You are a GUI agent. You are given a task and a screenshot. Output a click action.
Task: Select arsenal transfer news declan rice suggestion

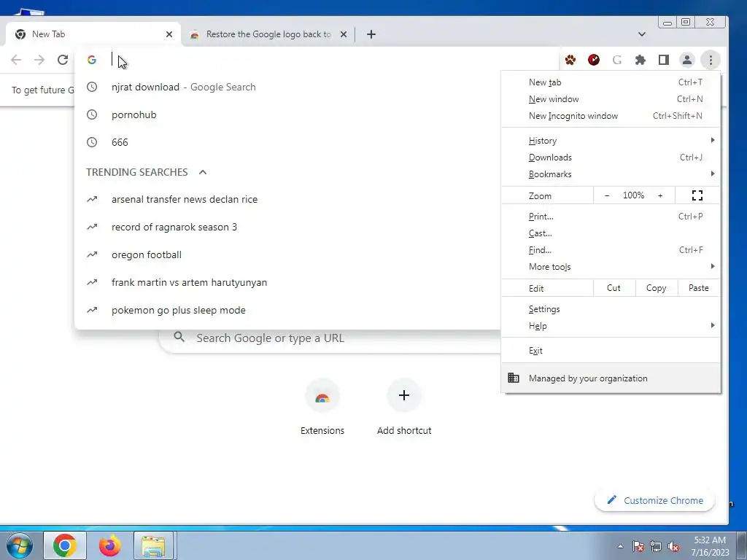pos(287,200)
